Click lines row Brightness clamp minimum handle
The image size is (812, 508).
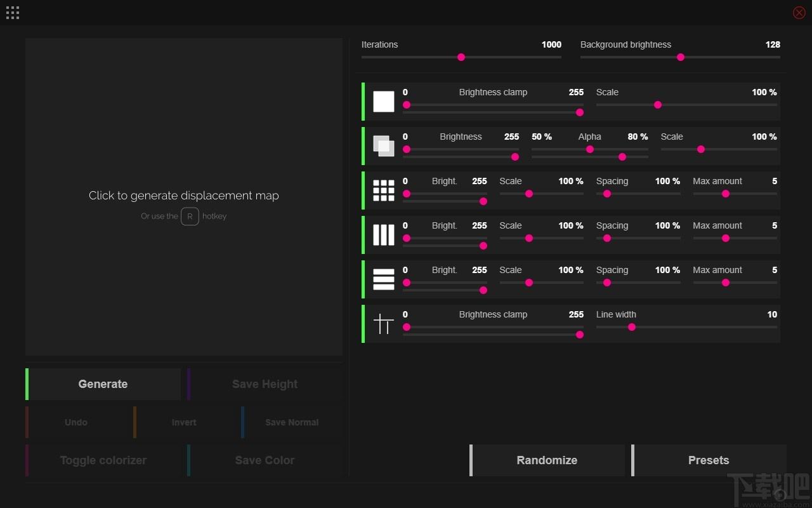407,327
